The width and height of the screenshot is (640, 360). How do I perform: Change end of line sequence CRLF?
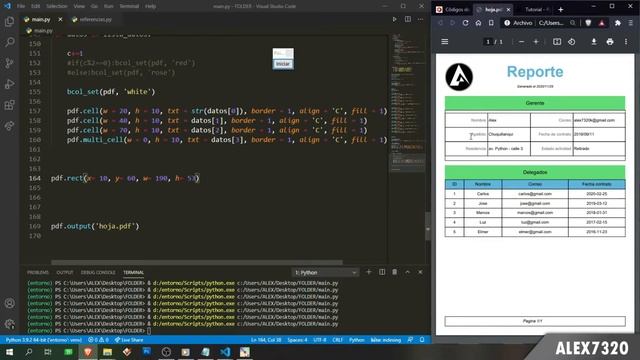(x=338, y=340)
